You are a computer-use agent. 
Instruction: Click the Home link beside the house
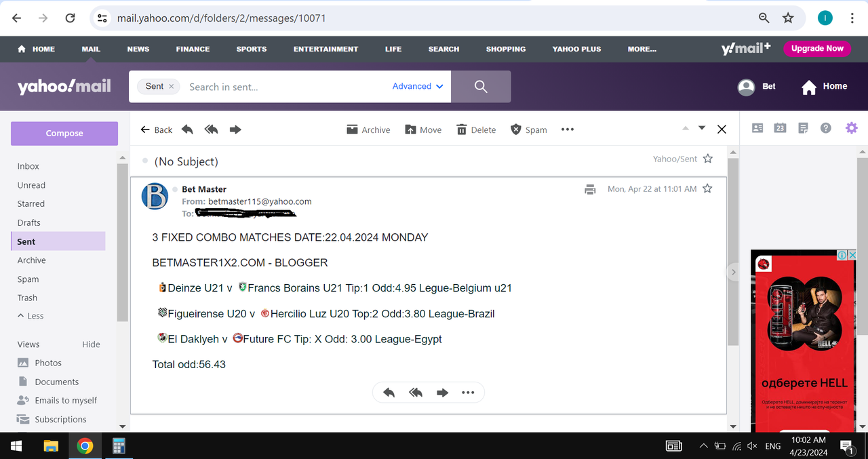(835, 86)
